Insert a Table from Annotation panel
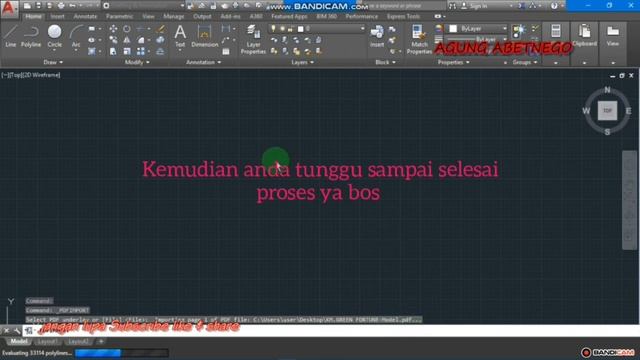 tap(226, 51)
